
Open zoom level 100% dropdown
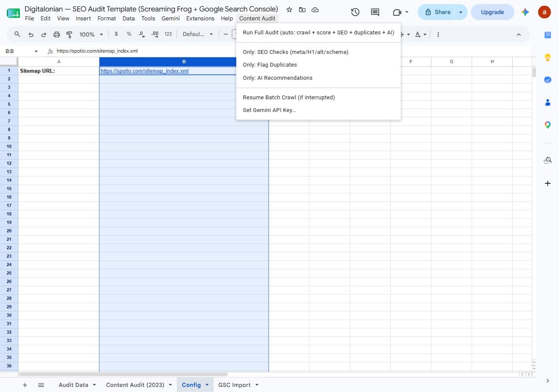[91, 34]
